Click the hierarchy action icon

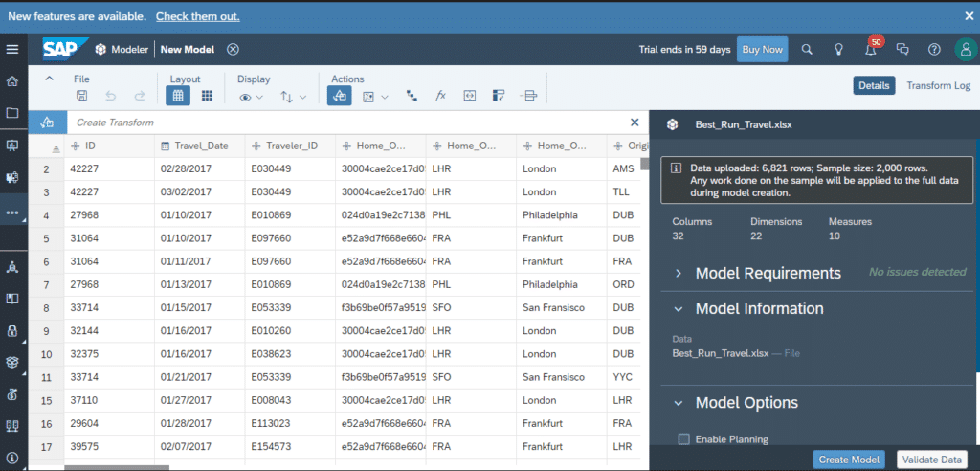pyautogui.click(x=412, y=96)
